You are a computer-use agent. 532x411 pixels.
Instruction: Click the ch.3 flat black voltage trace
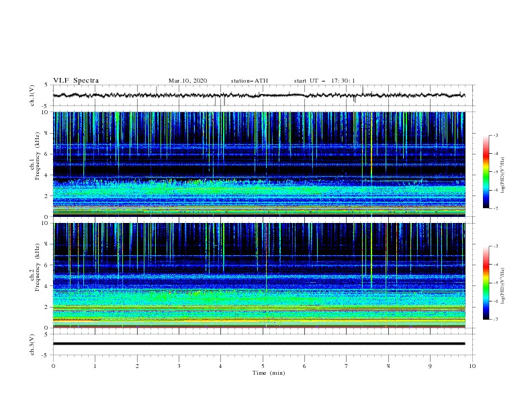[x=259, y=344]
